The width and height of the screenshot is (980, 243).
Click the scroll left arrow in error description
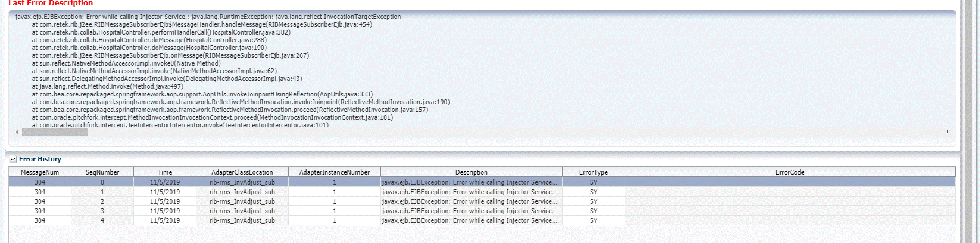click(x=17, y=132)
